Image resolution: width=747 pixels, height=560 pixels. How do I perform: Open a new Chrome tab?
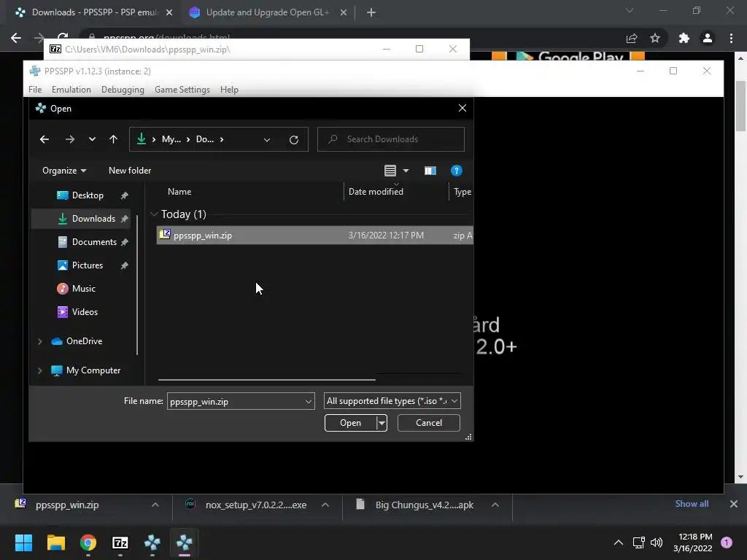coord(371,13)
